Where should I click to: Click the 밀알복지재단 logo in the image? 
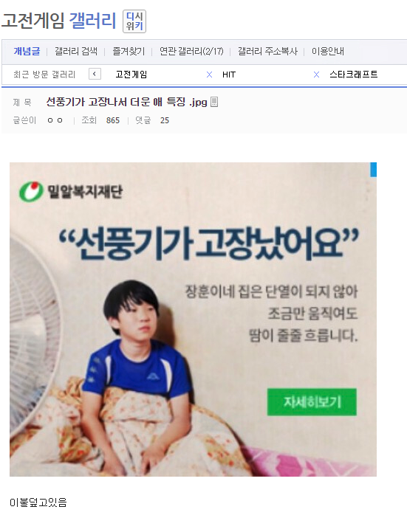[x=71, y=191]
